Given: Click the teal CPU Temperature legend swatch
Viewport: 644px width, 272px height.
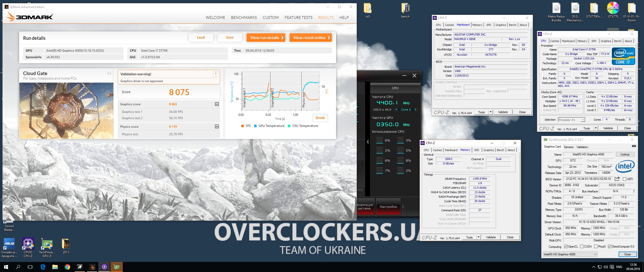Looking at the screenshot, I should pyautogui.click(x=289, y=126).
